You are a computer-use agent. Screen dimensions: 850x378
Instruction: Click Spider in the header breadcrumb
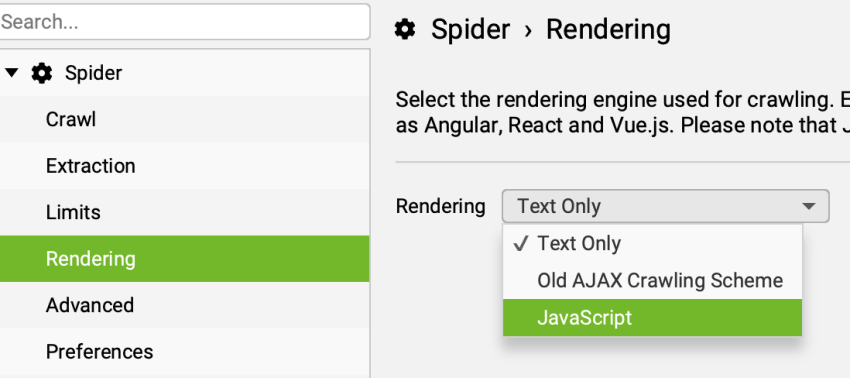coord(471,29)
